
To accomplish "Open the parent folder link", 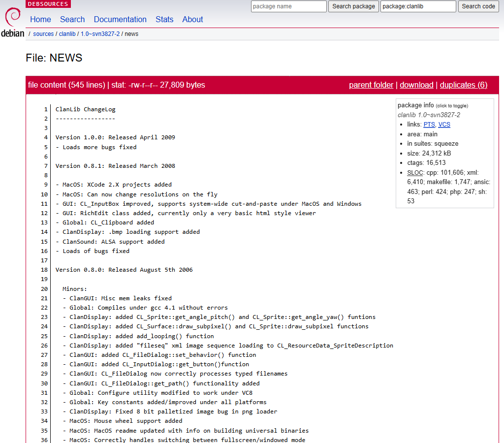I will (371, 85).
